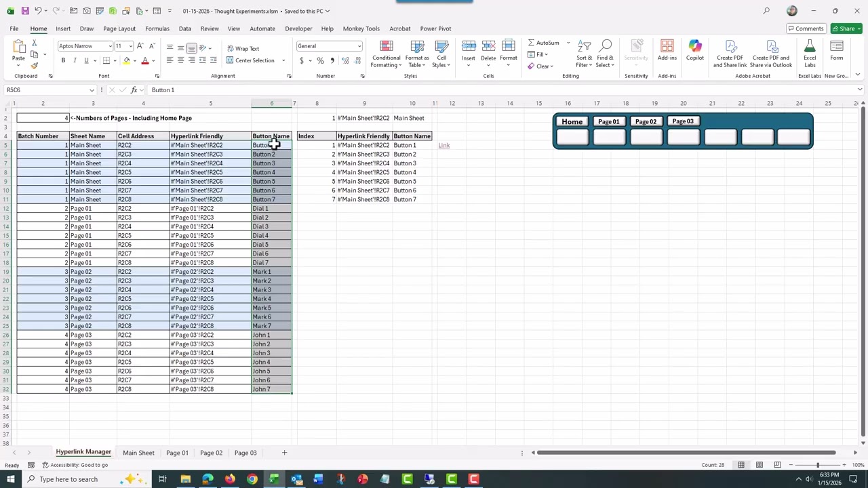Screen dimensions: 868x488
Task: Open the Font Color dropdown arrow
Action: pyautogui.click(x=153, y=60)
